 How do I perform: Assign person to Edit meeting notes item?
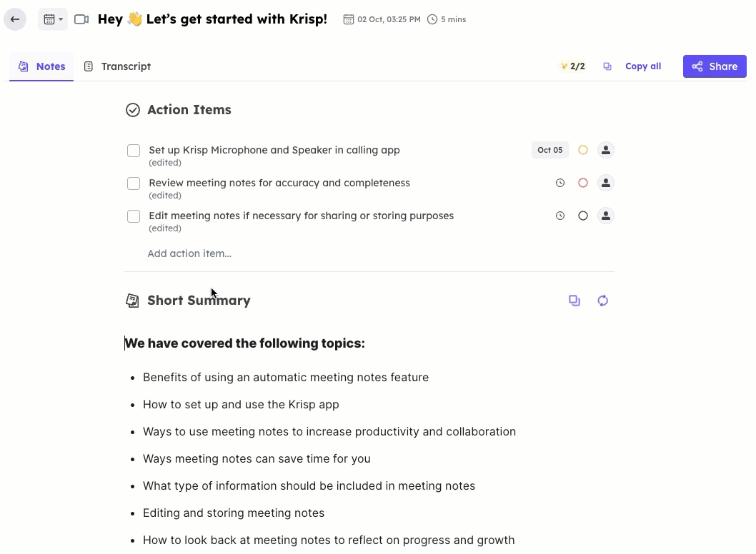point(605,216)
